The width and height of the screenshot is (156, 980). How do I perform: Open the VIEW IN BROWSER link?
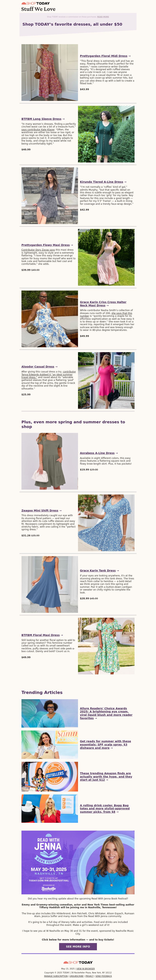[x=85, y=969]
